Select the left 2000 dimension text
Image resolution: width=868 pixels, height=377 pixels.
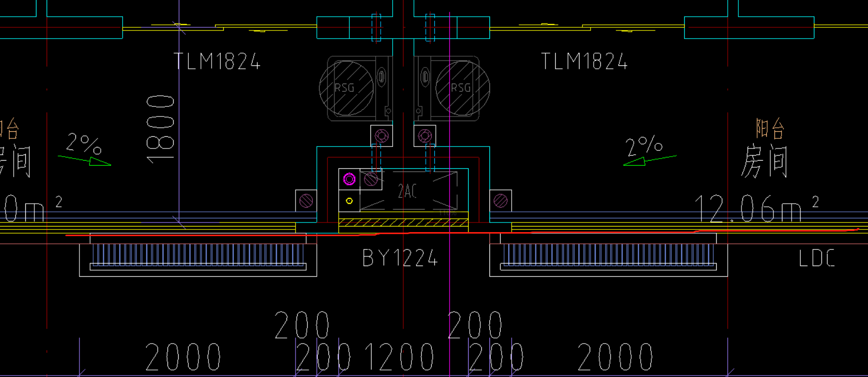[x=183, y=357]
